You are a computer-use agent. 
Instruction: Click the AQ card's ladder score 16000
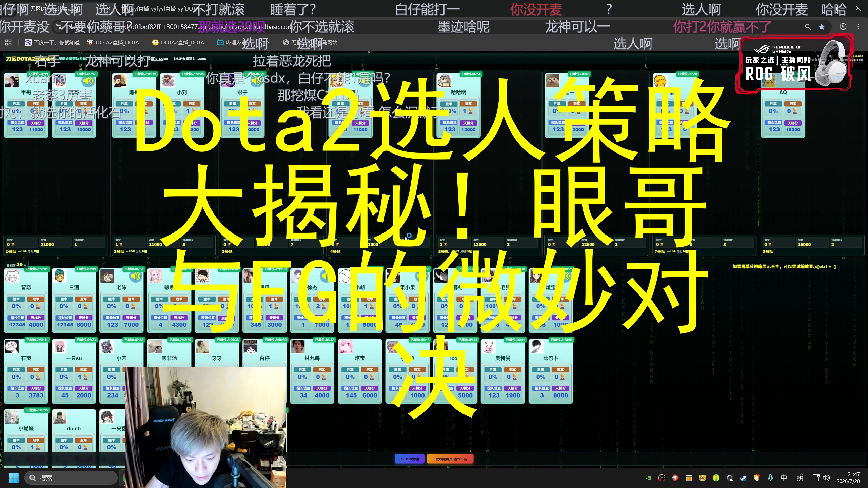(x=793, y=130)
